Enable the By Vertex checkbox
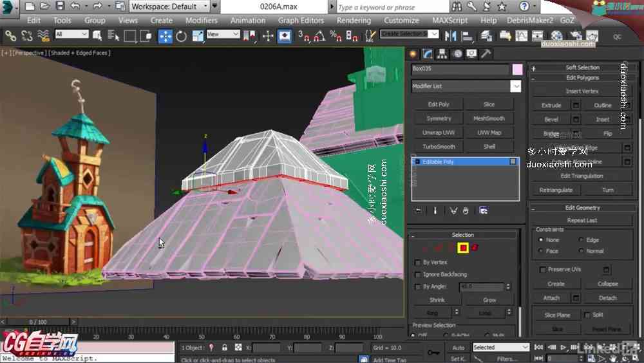 pos(418,262)
